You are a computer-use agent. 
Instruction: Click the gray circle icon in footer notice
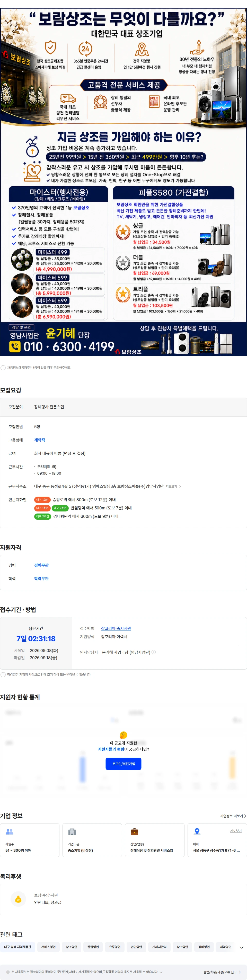(x=8, y=972)
